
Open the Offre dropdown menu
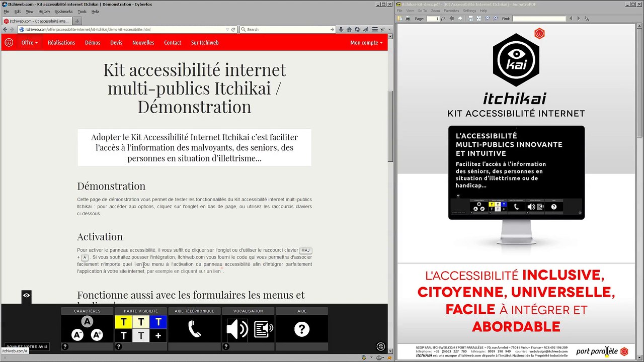tap(30, 43)
